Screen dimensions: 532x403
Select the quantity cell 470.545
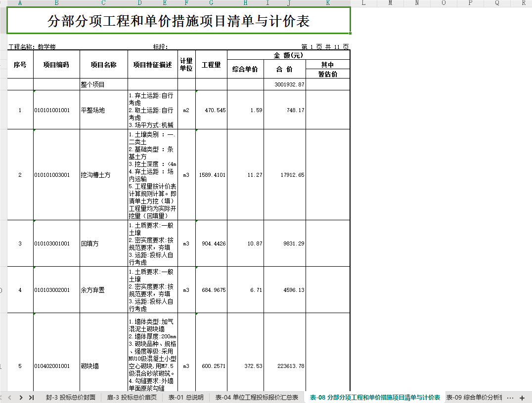pos(211,110)
